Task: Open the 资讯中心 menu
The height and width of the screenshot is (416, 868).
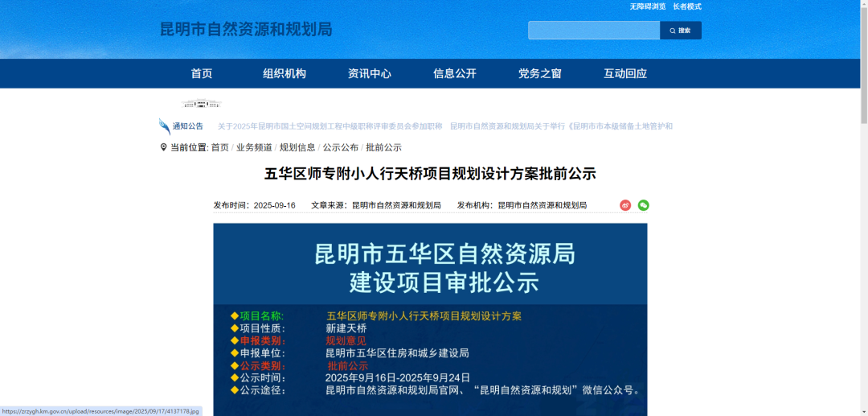Action: (369, 74)
